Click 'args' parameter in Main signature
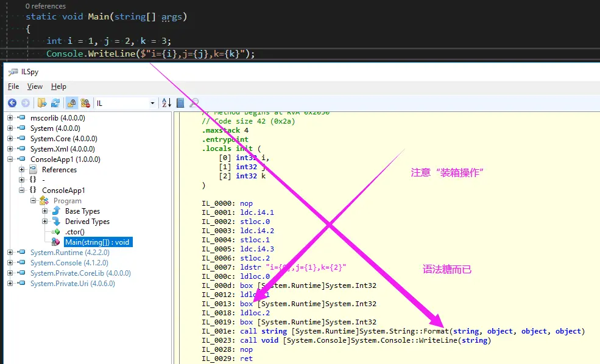This screenshot has height=364, width=600. 171,17
